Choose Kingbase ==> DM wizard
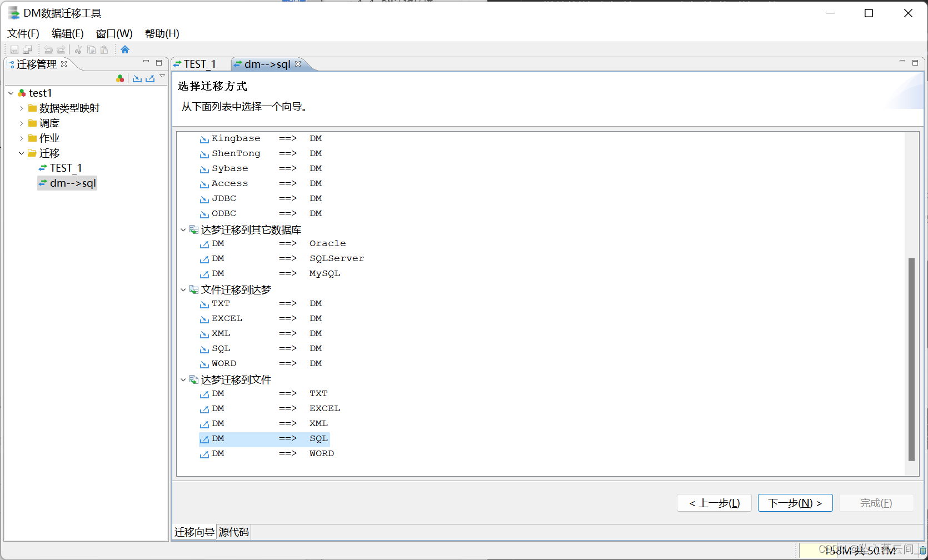The image size is (928, 560). tap(261, 138)
